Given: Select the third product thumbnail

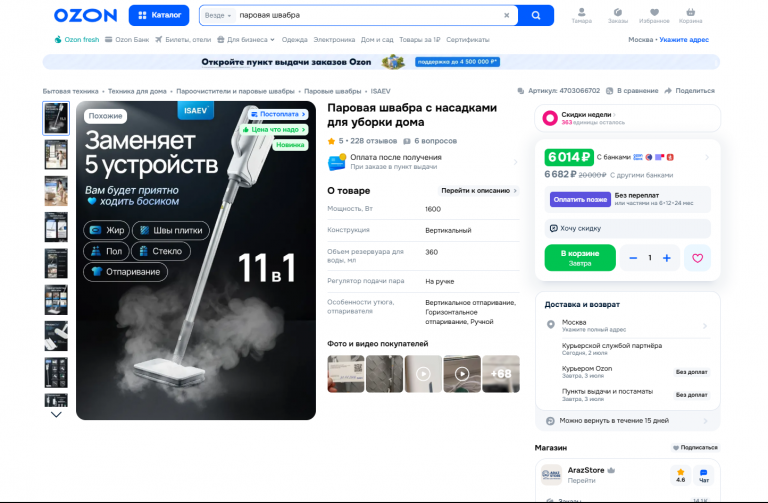Looking at the screenshot, I should 56,191.
